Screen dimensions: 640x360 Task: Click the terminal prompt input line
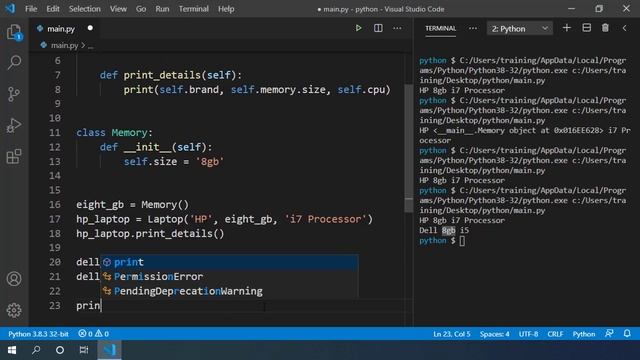pos(442,240)
